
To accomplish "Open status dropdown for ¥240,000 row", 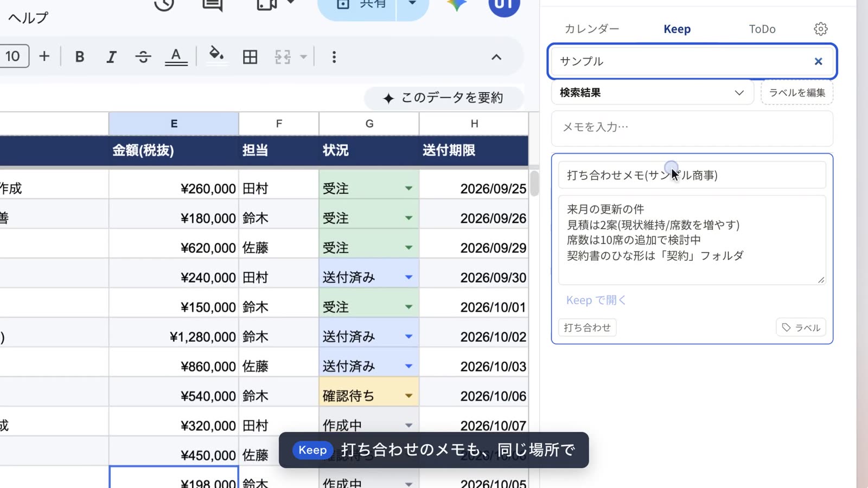I will point(409,278).
